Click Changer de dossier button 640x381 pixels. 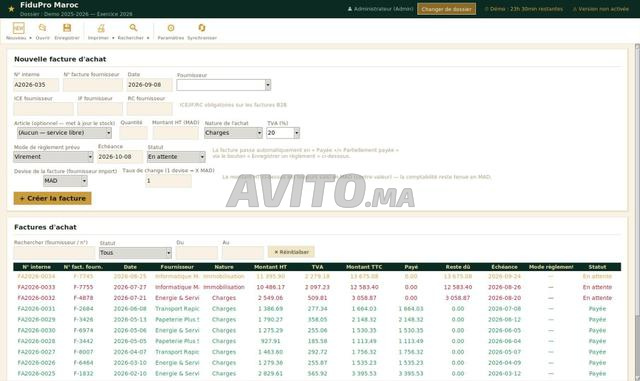(447, 9)
